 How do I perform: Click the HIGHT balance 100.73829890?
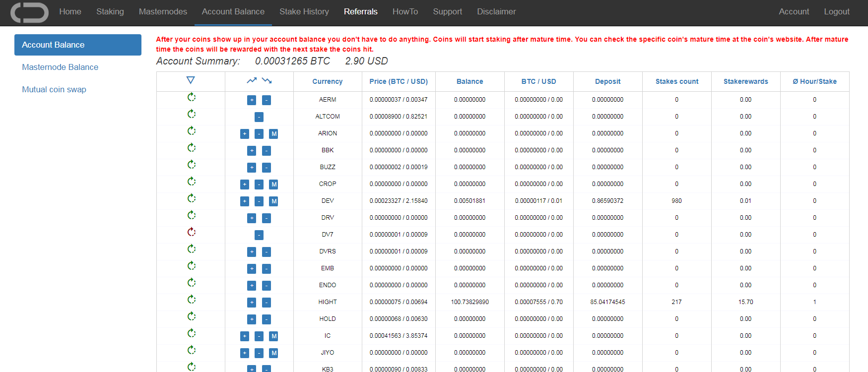(469, 302)
